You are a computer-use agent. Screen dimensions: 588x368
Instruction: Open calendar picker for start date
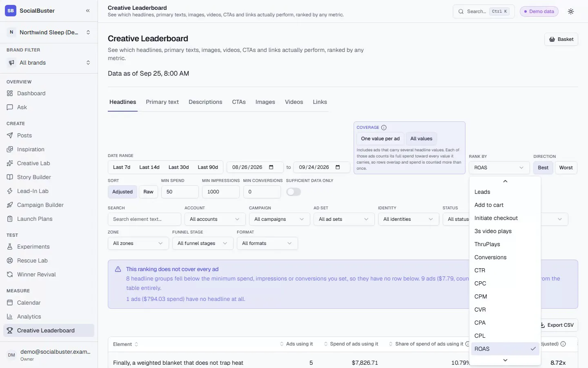[271, 167]
